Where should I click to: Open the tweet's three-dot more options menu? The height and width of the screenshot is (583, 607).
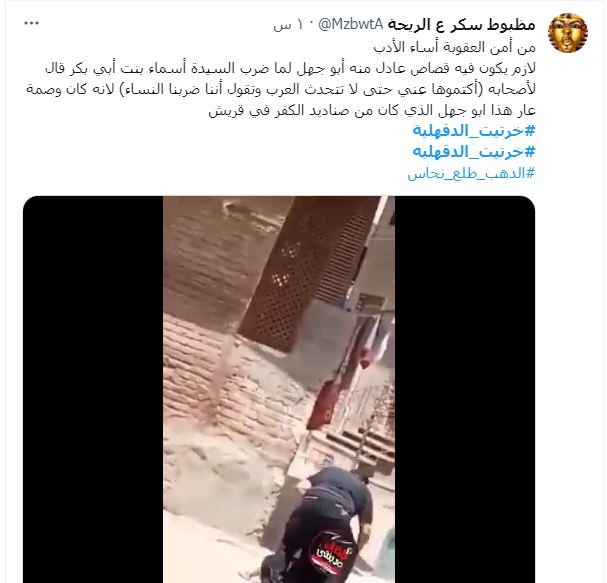tap(31, 24)
